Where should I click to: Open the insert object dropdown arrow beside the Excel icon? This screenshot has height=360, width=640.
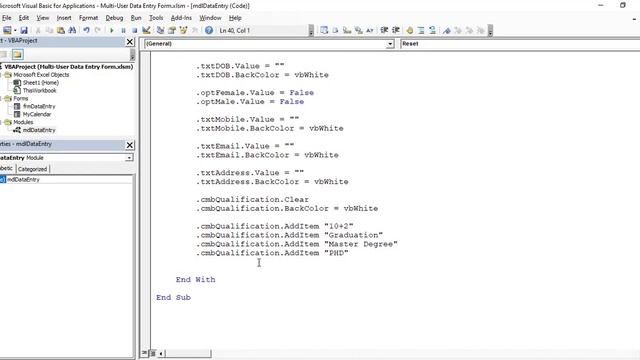pyautogui.click(x=15, y=30)
